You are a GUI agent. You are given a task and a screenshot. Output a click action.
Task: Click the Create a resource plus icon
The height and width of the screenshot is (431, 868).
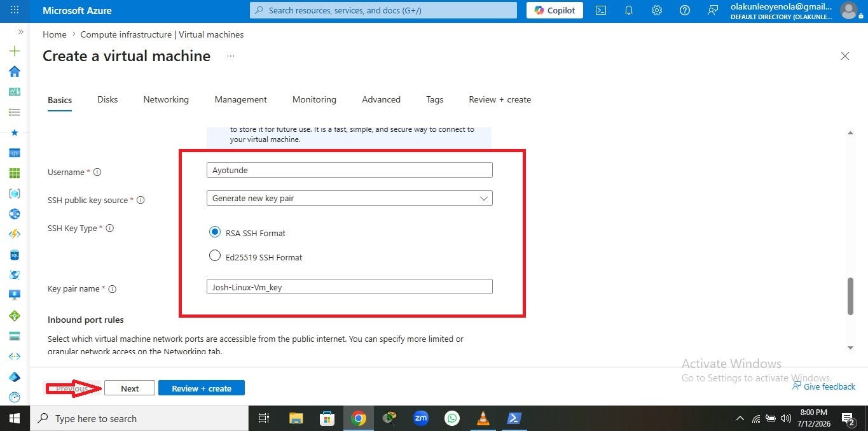(15, 51)
